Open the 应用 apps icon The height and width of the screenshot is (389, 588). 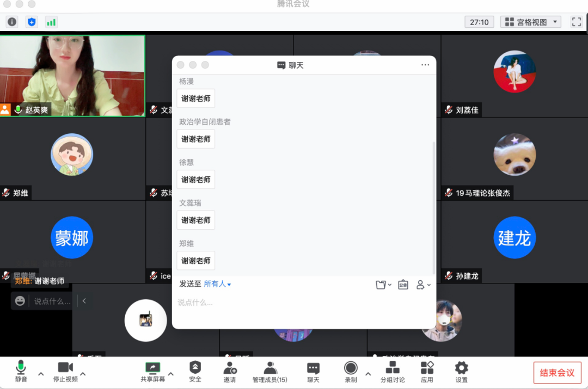point(427,372)
